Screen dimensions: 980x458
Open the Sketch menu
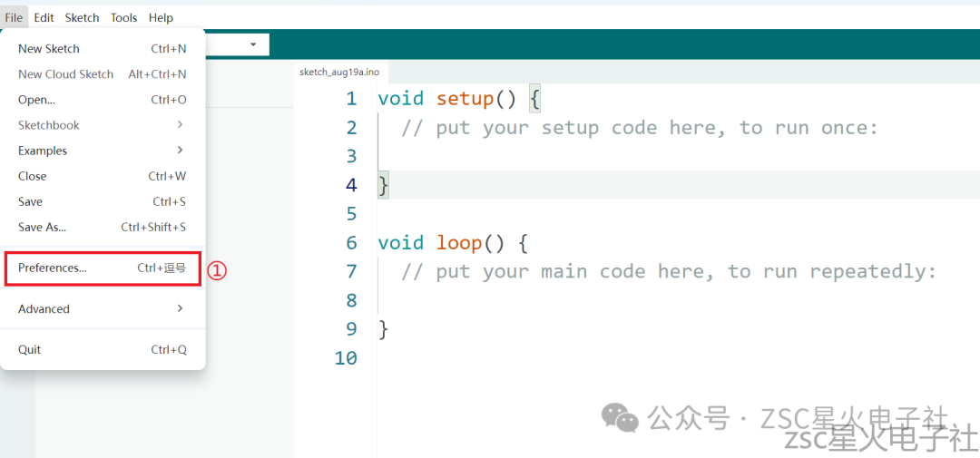click(x=82, y=17)
